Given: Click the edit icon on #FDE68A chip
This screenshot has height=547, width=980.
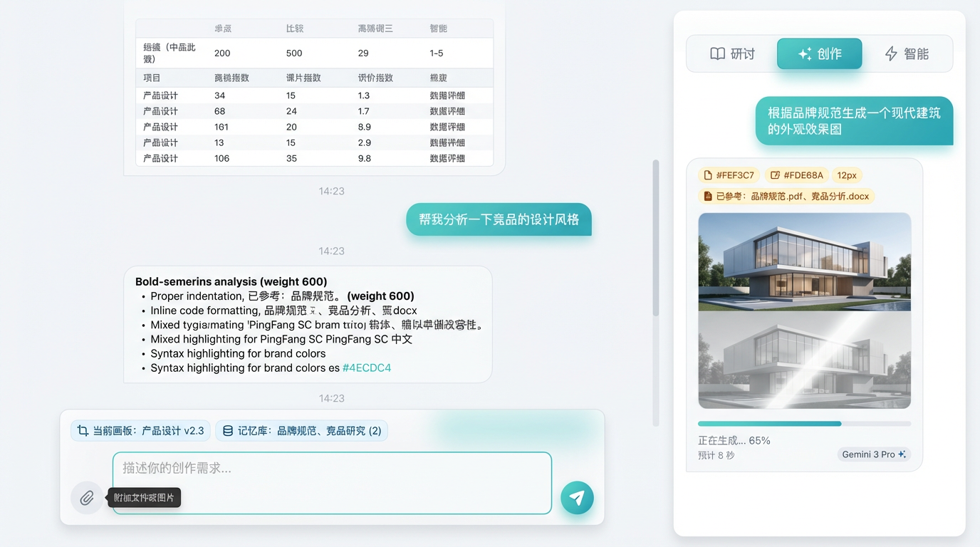Looking at the screenshot, I should coord(776,174).
